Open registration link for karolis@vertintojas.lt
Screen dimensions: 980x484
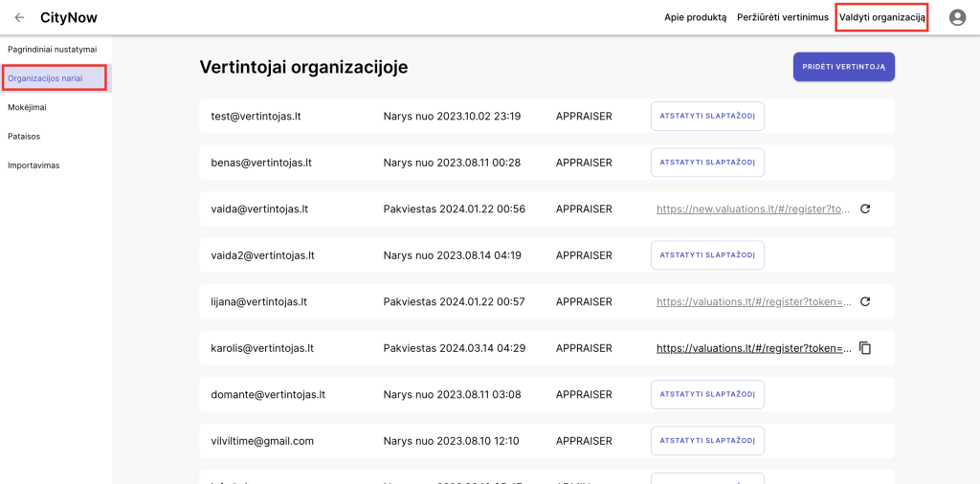point(753,348)
